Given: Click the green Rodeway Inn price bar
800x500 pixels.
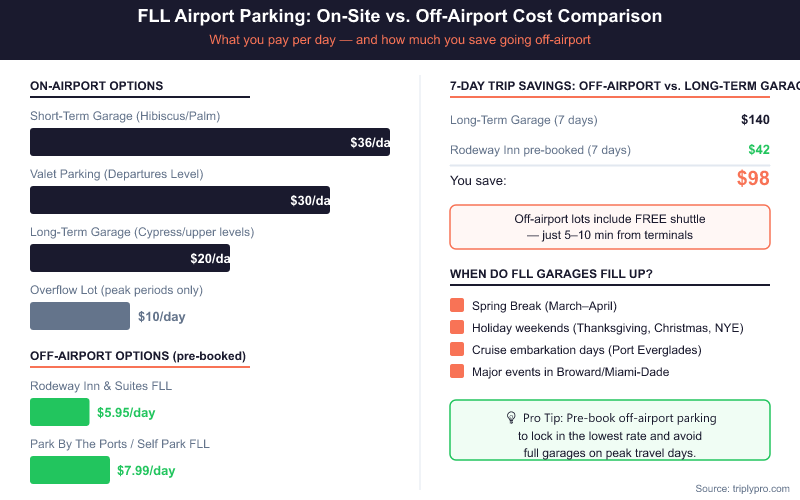Looking at the screenshot, I should [x=60, y=412].
